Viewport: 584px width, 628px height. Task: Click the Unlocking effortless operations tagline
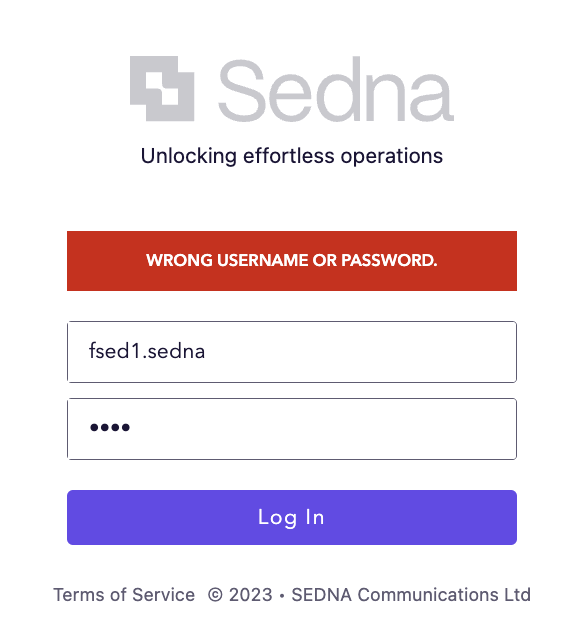pyautogui.click(x=292, y=156)
